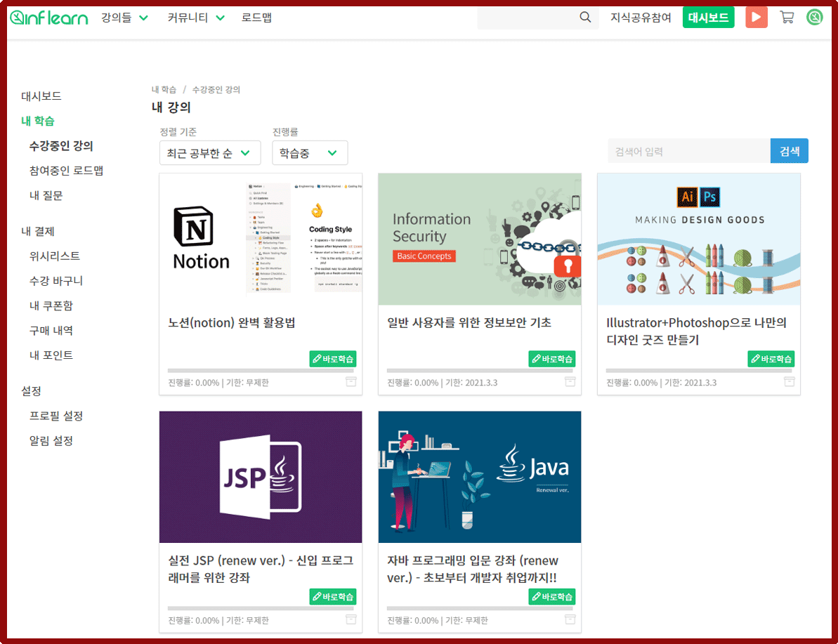
Task: Open 내 포인트 in sidebar
Action: (51, 355)
